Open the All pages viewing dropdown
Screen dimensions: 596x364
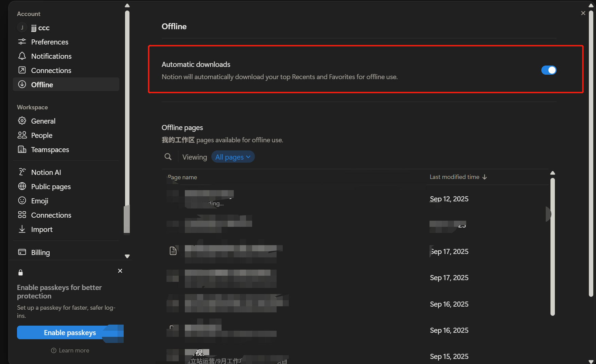click(x=233, y=157)
